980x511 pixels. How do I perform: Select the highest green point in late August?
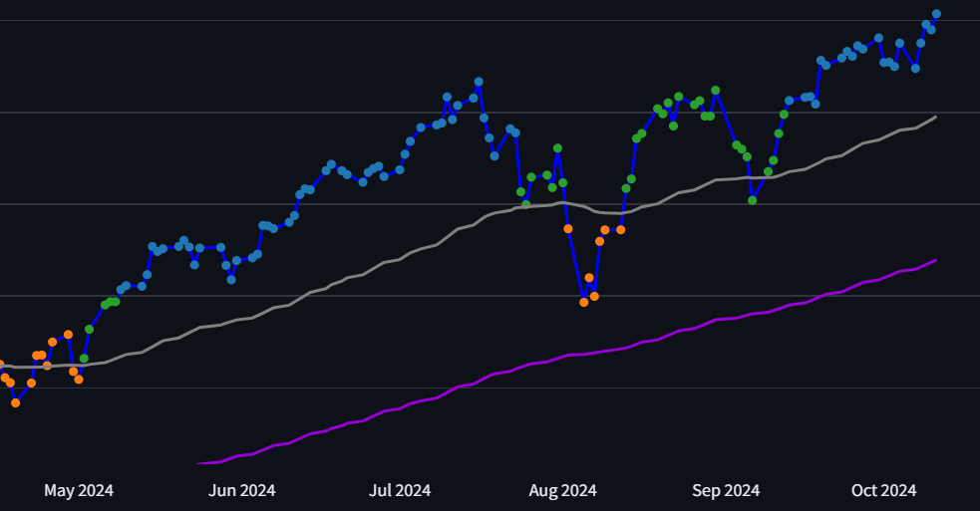coord(715,91)
